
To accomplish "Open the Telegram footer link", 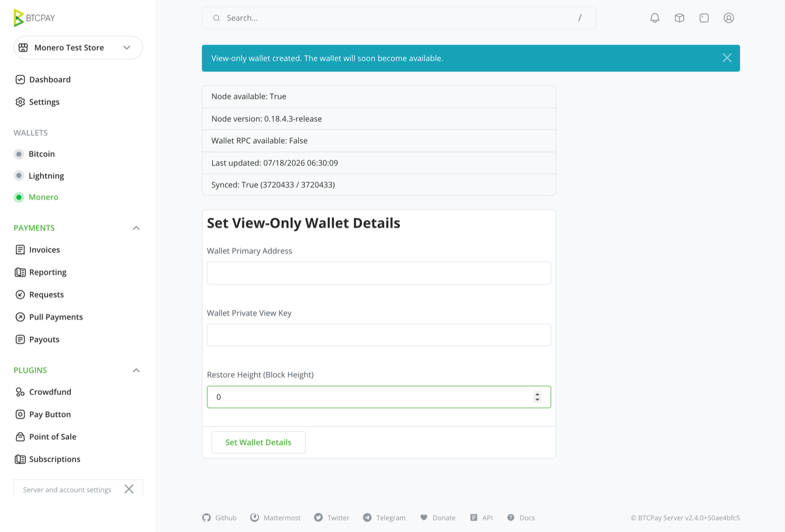I will point(384,518).
